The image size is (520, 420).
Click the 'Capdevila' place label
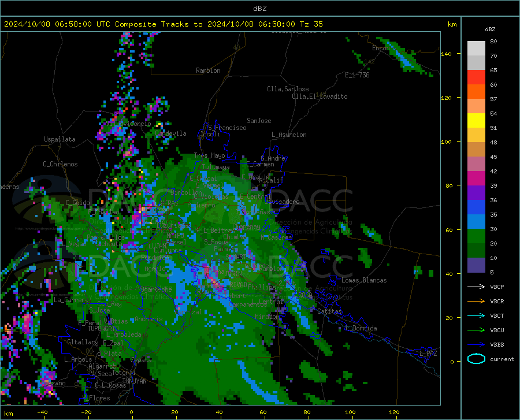pyautogui.click(x=170, y=133)
